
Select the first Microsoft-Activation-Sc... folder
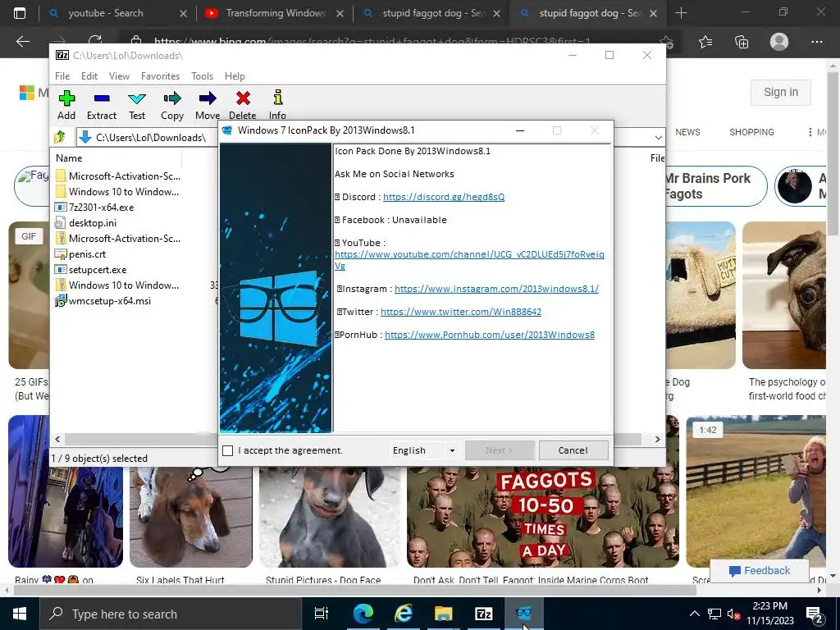[125, 176]
